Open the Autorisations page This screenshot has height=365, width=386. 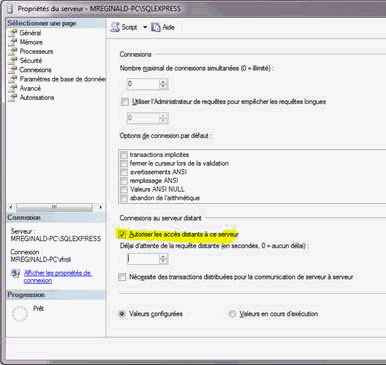click(37, 98)
